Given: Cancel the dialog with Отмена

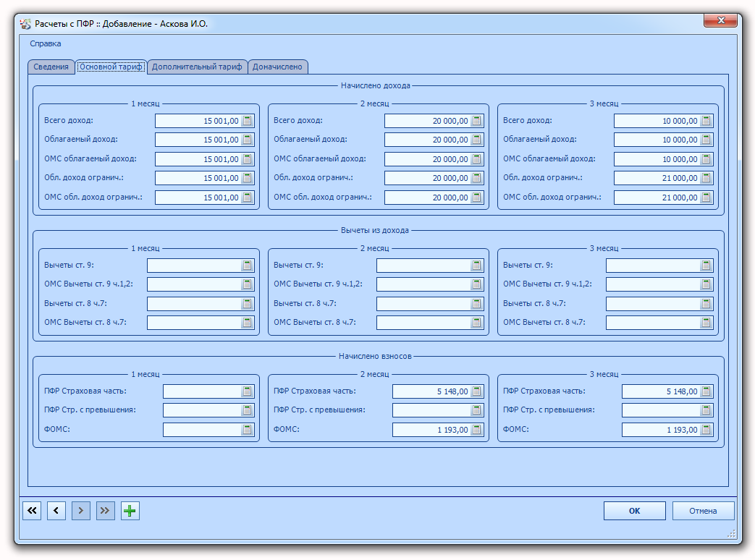Looking at the screenshot, I should [703, 511].
